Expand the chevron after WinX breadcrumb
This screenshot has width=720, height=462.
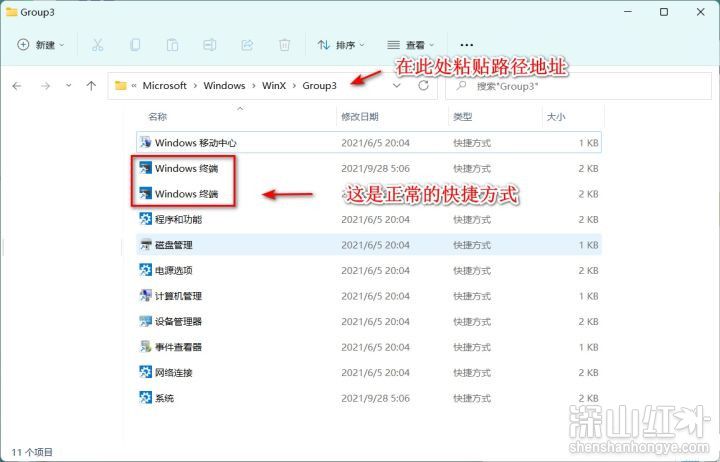(x=294, y=86)
